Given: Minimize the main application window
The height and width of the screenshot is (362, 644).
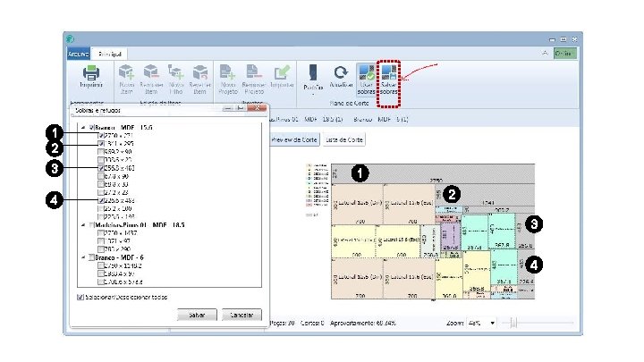Looking at the screenshot, I should coord(553,39).
